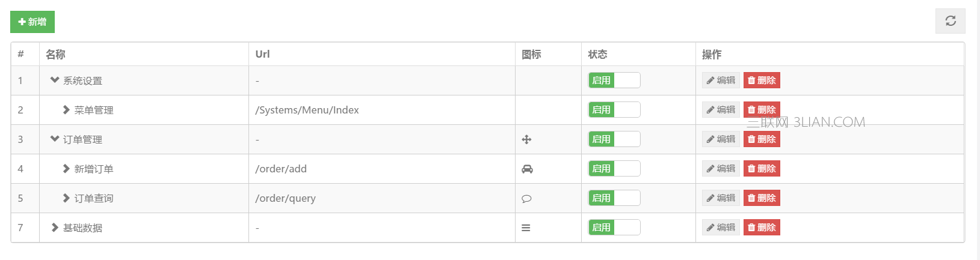The image size is (980, 260).
Task: Toggle the 订单查询 status slider
Action: click(614, 198)
